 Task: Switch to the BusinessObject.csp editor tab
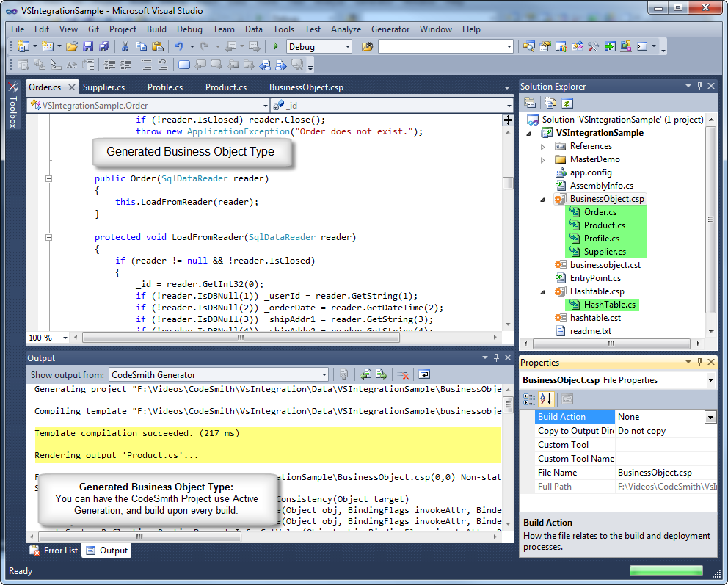[306, 87]
